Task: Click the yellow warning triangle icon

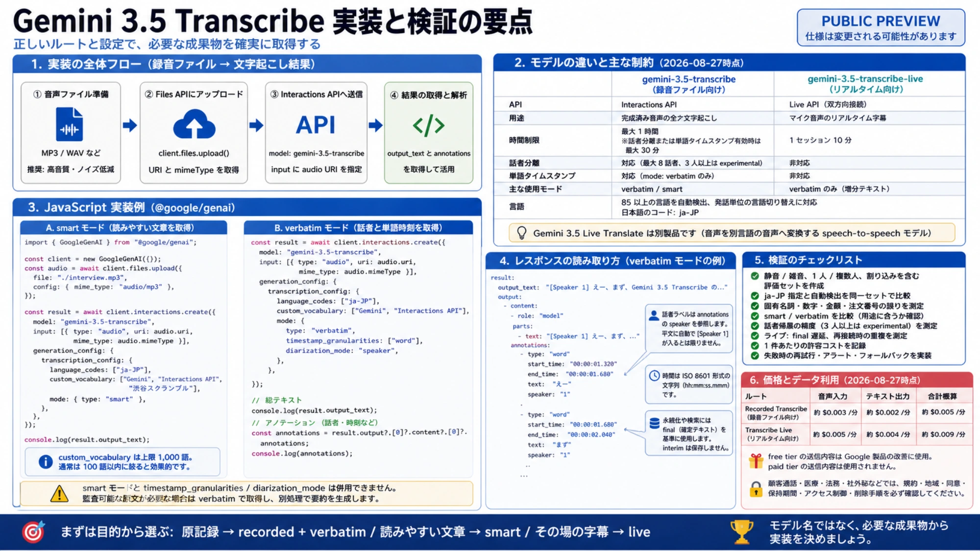Action: click(x=59, y=494)
